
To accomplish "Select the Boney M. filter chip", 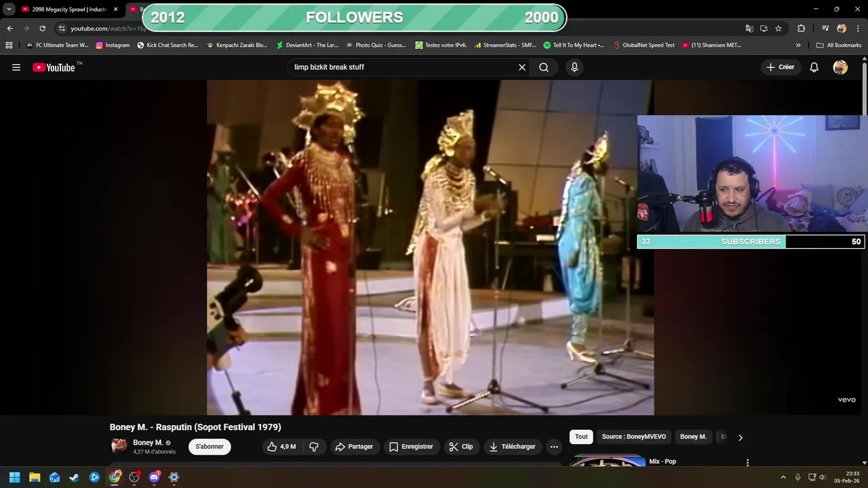I will (693, 436).
